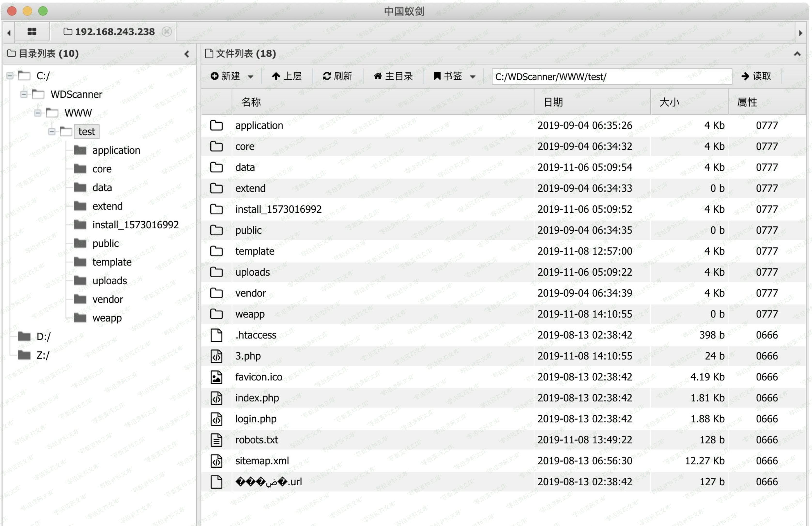Select the D:/ drive in tree

pos(43,337)
